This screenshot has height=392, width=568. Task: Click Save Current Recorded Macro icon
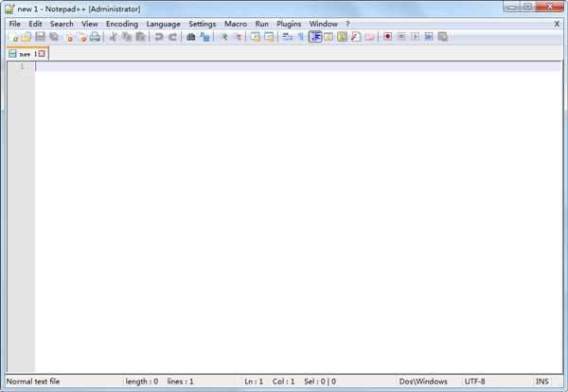point(443,37)
